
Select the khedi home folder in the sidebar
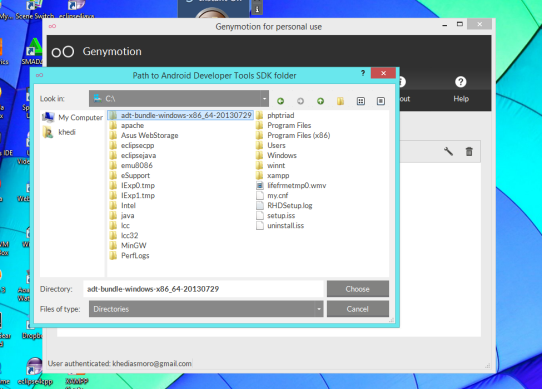point(59,132)
